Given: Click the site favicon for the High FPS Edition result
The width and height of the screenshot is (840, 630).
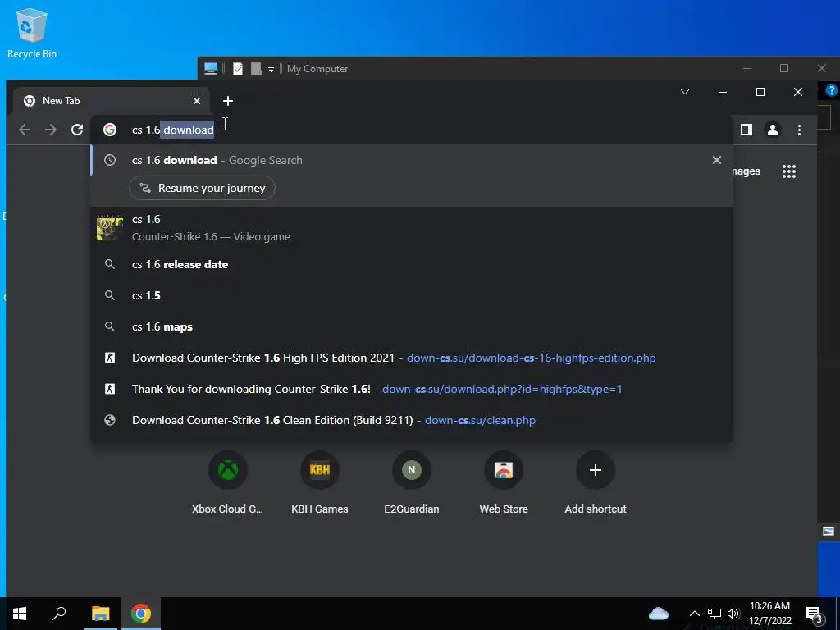Looking at the screenshot, I should coord(110,358).
